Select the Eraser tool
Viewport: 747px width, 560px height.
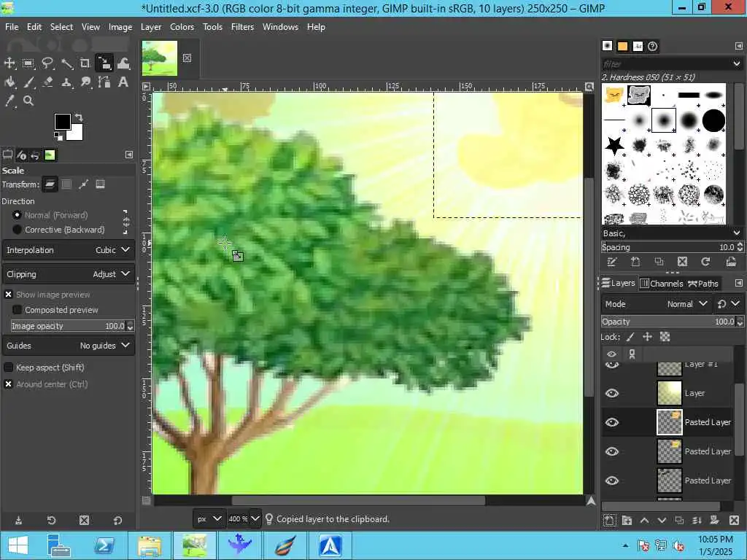coord(47,82)
